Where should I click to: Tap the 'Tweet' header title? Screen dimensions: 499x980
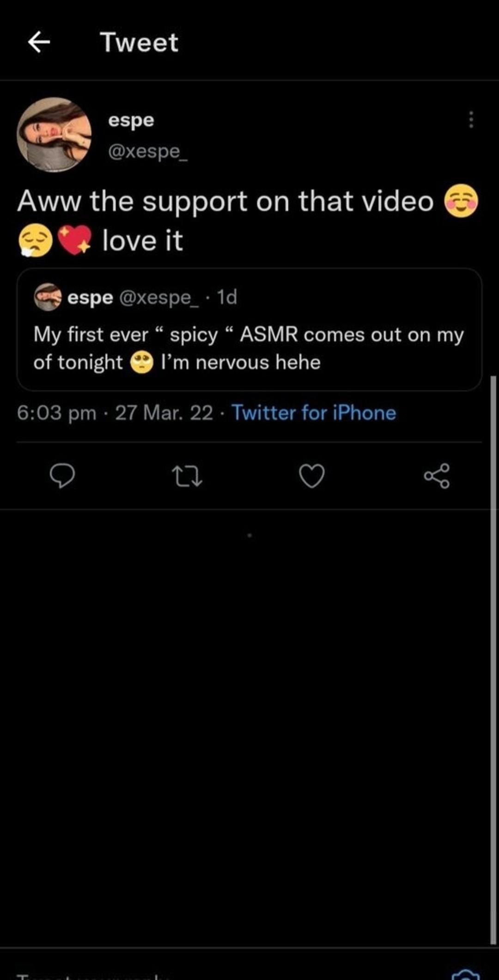(139, 43)
